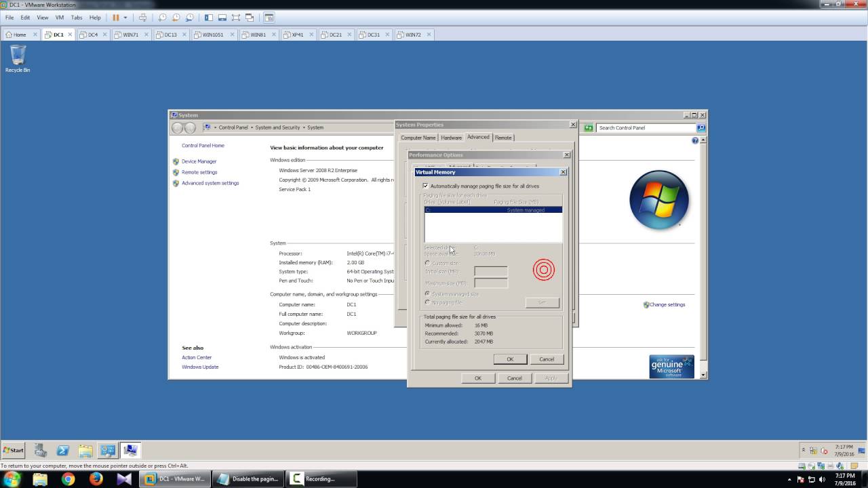Click the Unity mode toolbar icon
Screen dimensions: 868x488
click(x=250, y=18)
